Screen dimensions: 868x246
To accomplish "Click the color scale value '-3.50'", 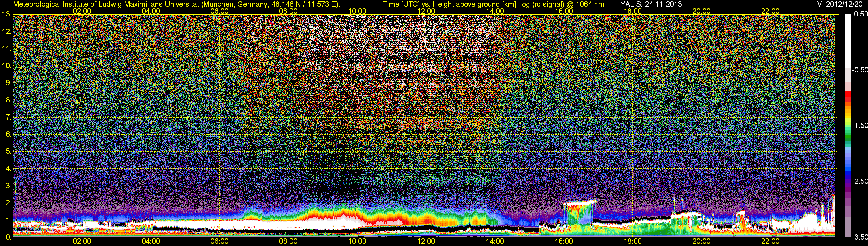I will point(860,237).
